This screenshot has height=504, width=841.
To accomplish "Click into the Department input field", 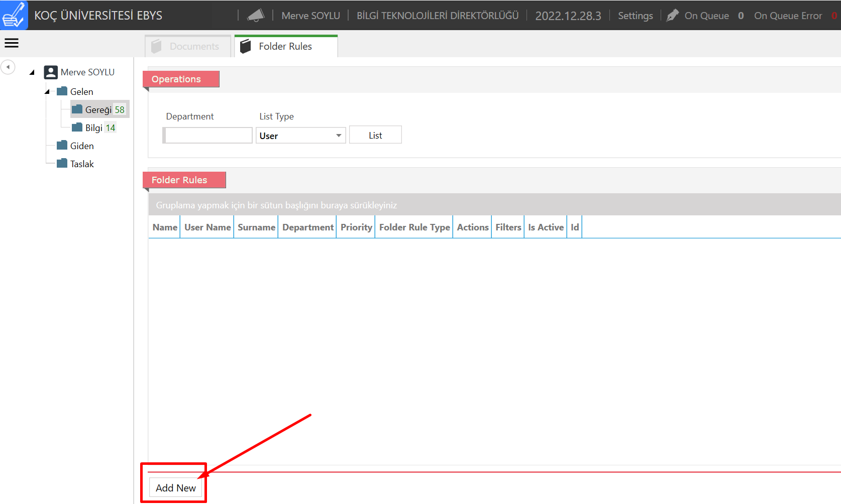I will coord(208,136).
